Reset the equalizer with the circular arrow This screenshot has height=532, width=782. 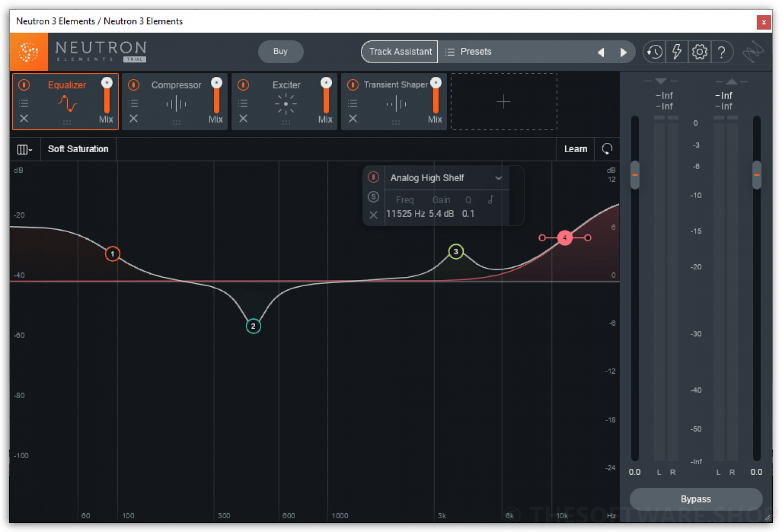tap(607, 149)
